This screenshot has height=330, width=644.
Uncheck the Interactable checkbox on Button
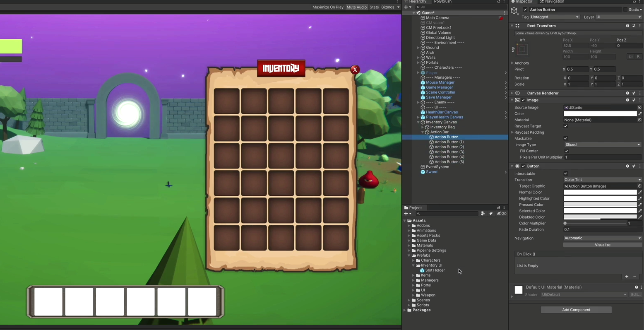pyautogui.click(x=566, y=173)
